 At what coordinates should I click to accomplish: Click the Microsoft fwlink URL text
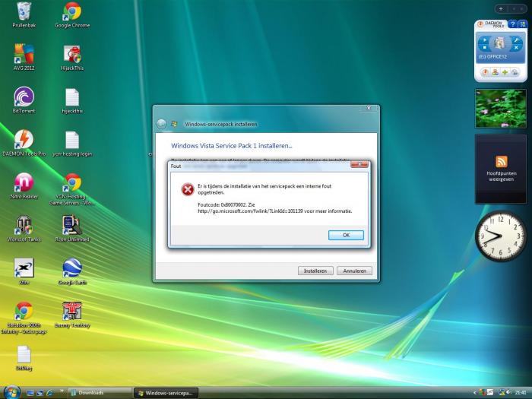[250, 211]
